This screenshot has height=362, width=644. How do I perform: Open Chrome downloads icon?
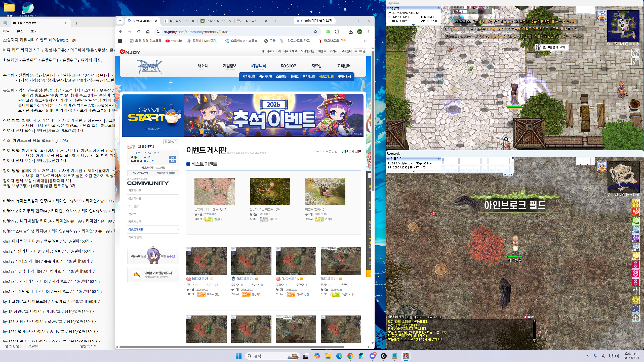pos(350,32)
